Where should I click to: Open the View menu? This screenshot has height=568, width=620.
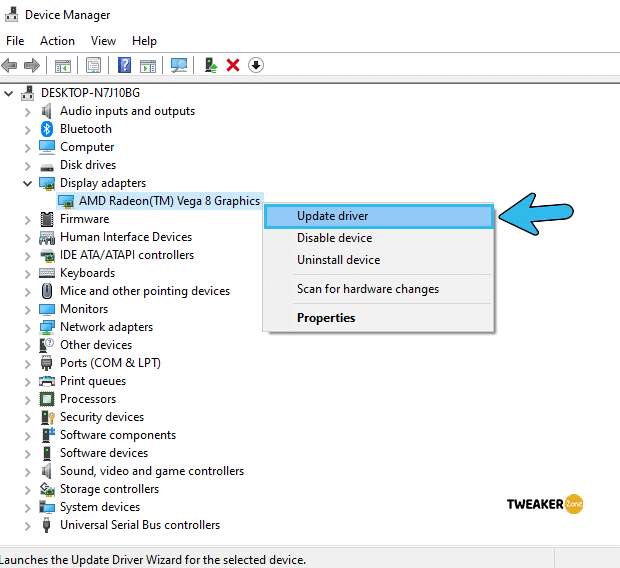tap(103, 41)
